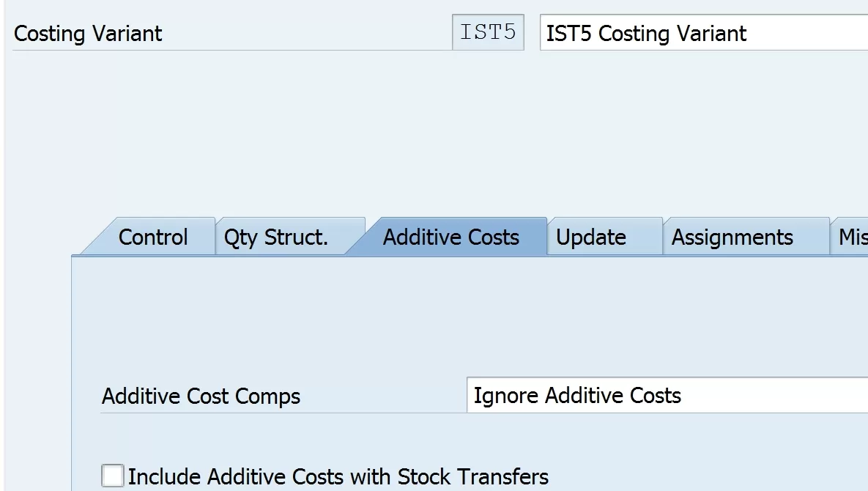868x491 pixels.
Task: Switch to the Control tab
Action: point(153,237)
